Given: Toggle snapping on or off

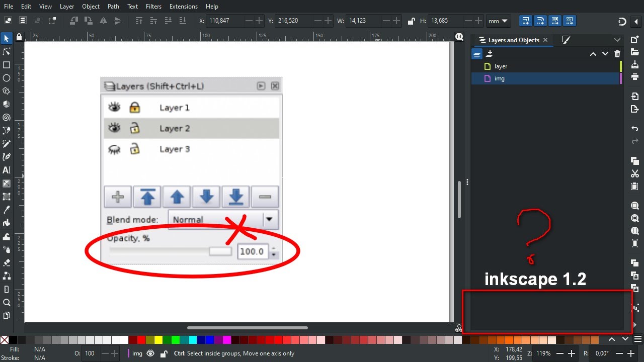Looking at the screenshot, I should point(622,21).
